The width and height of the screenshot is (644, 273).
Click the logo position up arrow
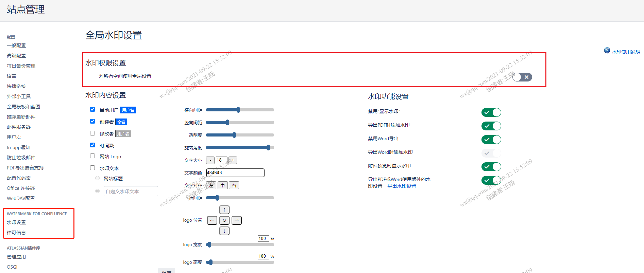pyautogui.click(x=224, y=210)
